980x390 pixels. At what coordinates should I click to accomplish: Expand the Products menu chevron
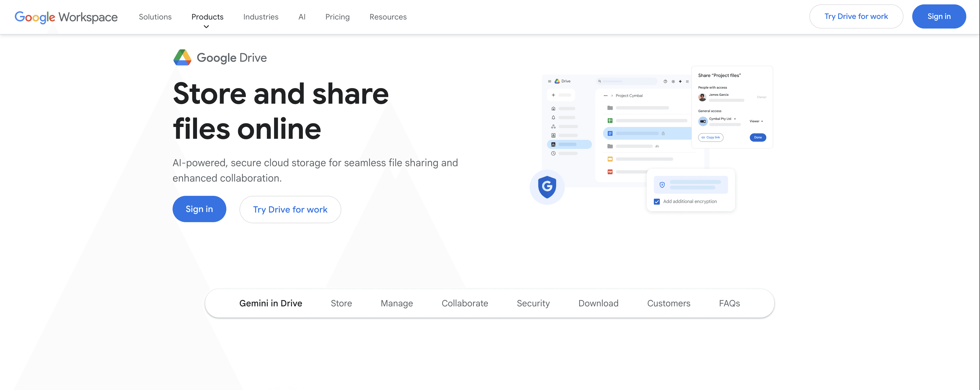[x=206, y=27]
